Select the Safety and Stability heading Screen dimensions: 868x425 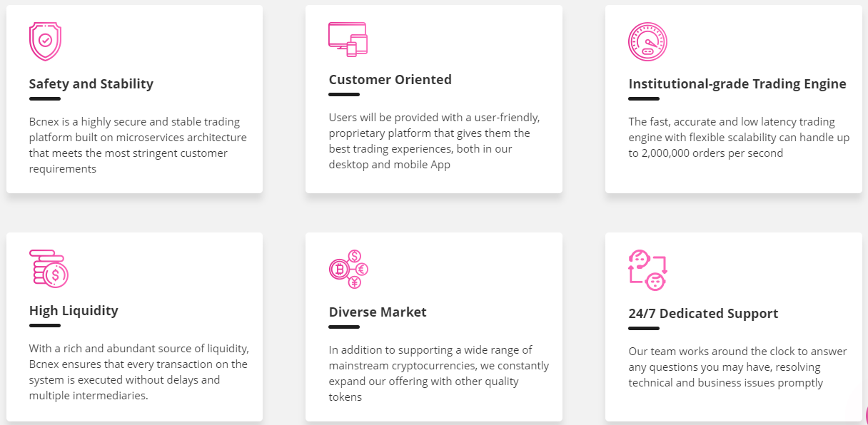91,83
